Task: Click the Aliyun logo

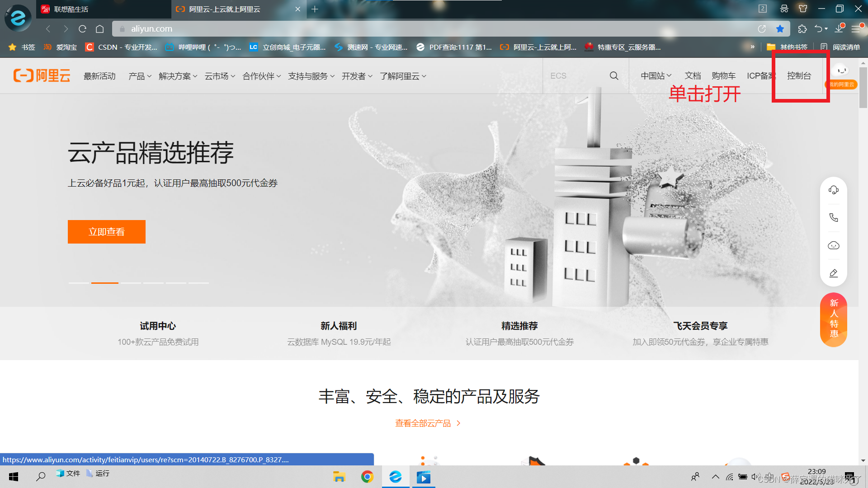Action: pos(42,75)
